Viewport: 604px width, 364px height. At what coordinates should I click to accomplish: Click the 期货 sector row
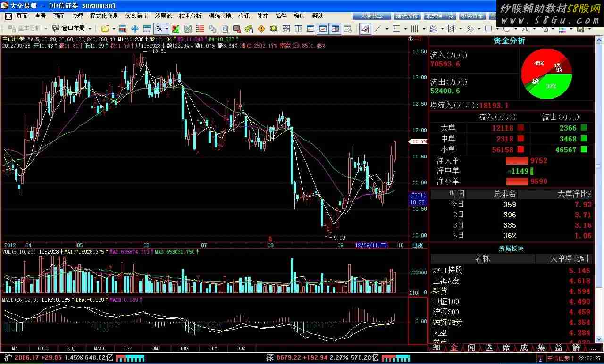tap(512, 291)
